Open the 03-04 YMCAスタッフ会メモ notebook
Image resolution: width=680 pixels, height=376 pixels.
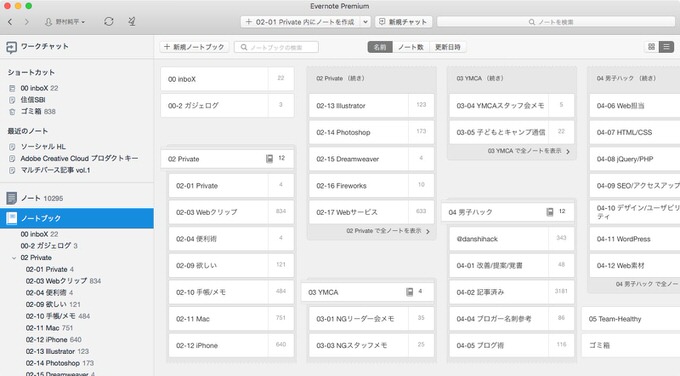512,105
